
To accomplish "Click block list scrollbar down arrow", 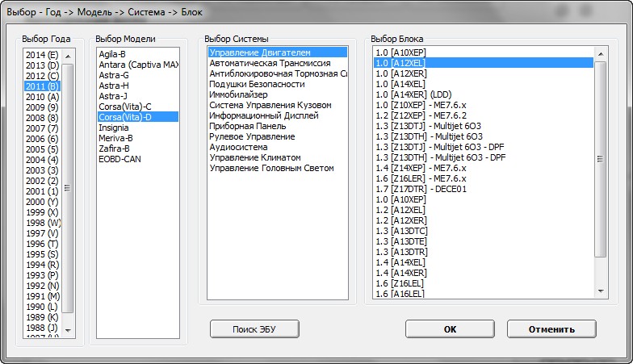I will (601, 291).
